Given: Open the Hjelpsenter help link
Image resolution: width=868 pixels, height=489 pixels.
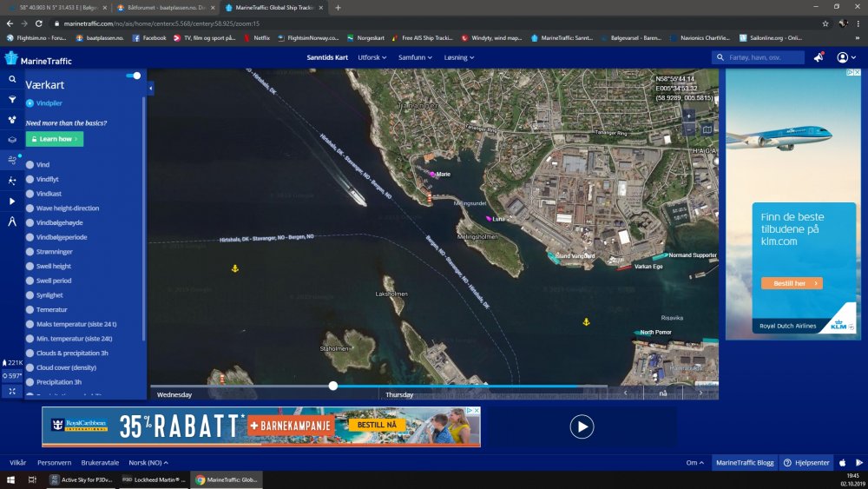Looking at the screenshot, I should [806, 462].
